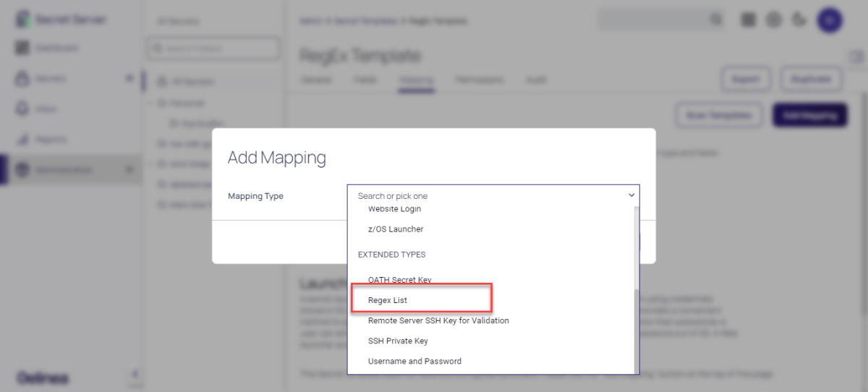Open the user profile avatar

pyautogui.click(x=829, y=20)
